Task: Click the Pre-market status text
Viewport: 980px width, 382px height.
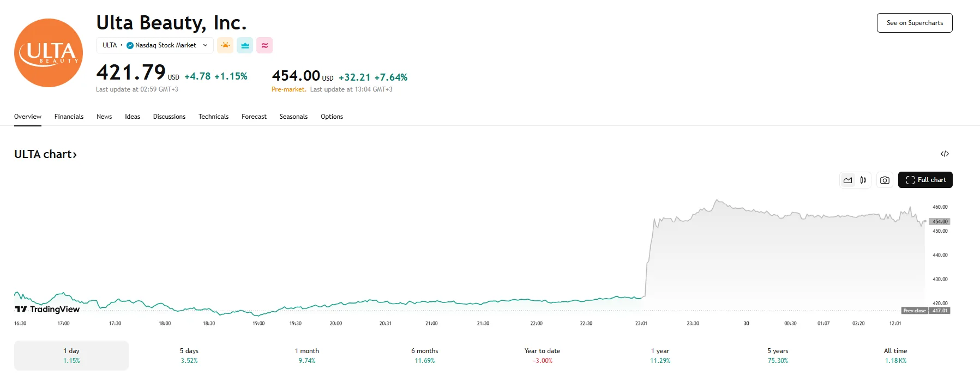Action: (x=288, y=89)
